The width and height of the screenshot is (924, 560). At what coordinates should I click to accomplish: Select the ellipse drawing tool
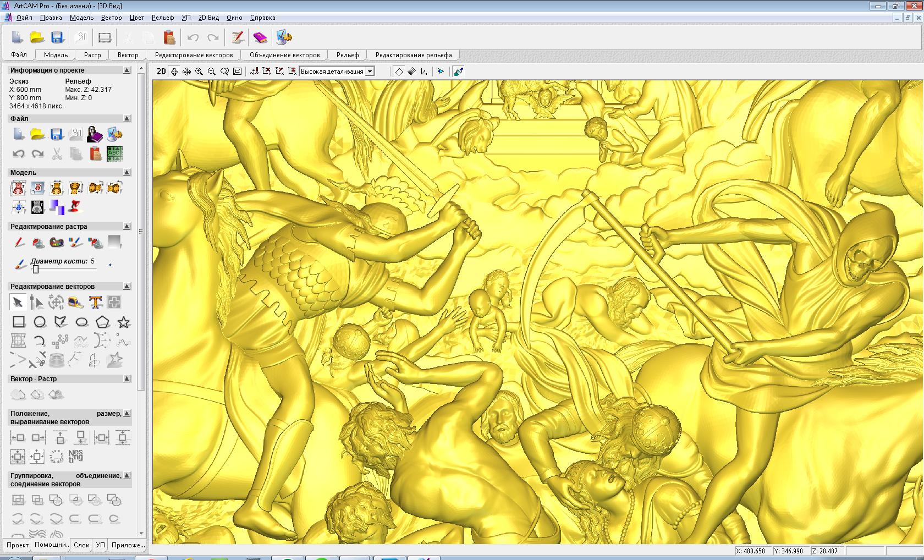tap(82, 322)
